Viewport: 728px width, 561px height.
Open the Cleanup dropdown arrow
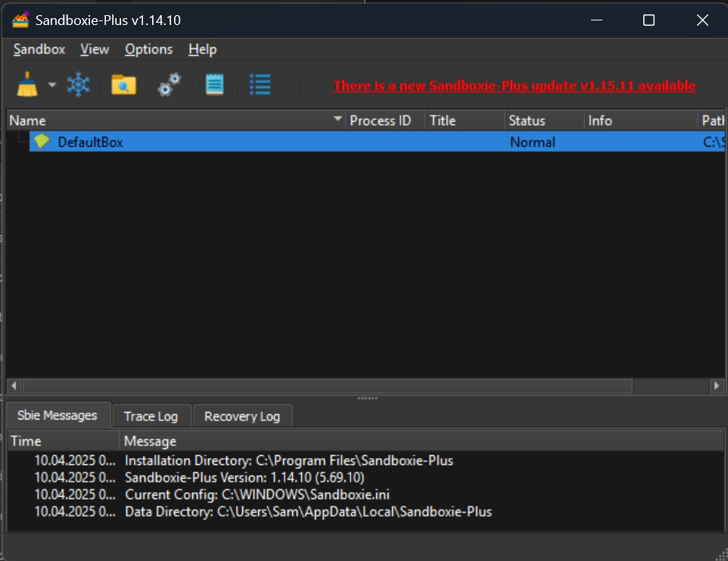[52, 85]
